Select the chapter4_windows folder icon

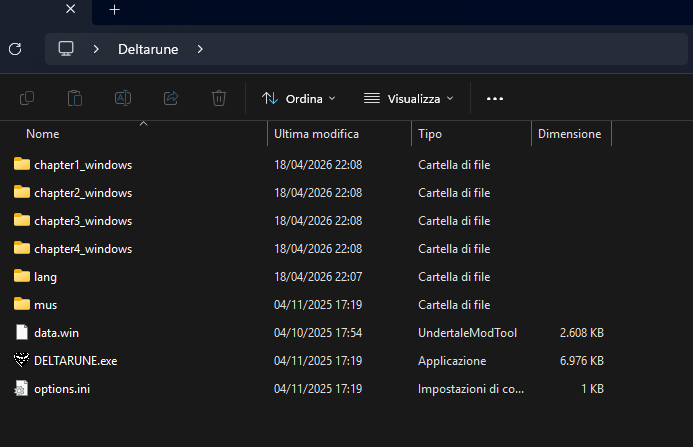[x=22, y=248]
